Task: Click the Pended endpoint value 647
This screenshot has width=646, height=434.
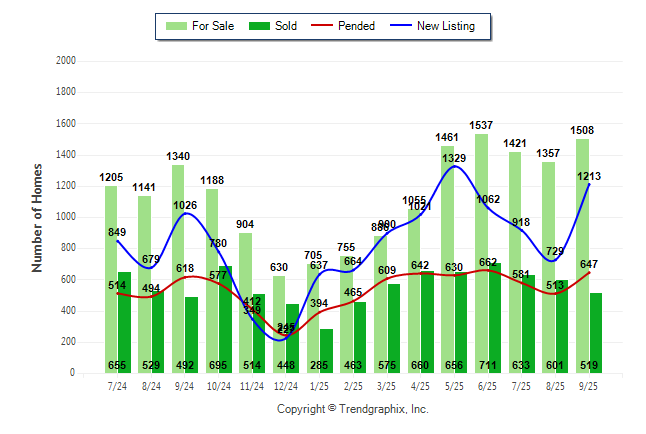Action: click(x=588, y=264)
